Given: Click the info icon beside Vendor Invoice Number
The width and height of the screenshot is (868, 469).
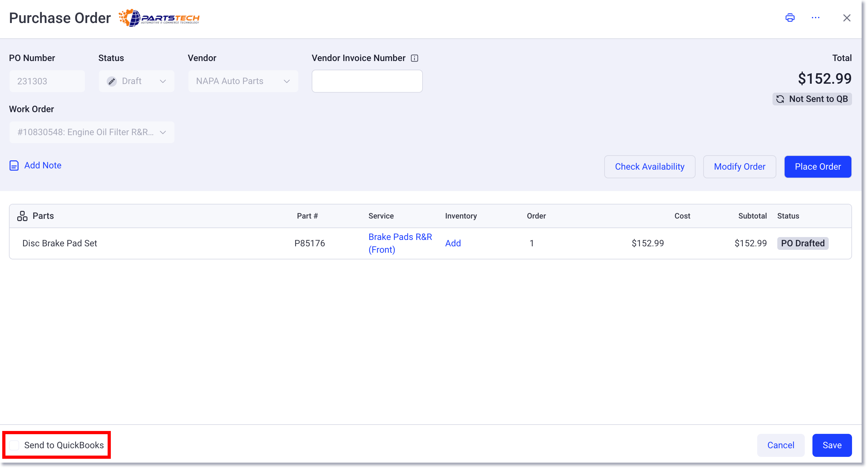Looking at the screenshot, I should click(x=414, y=58).
